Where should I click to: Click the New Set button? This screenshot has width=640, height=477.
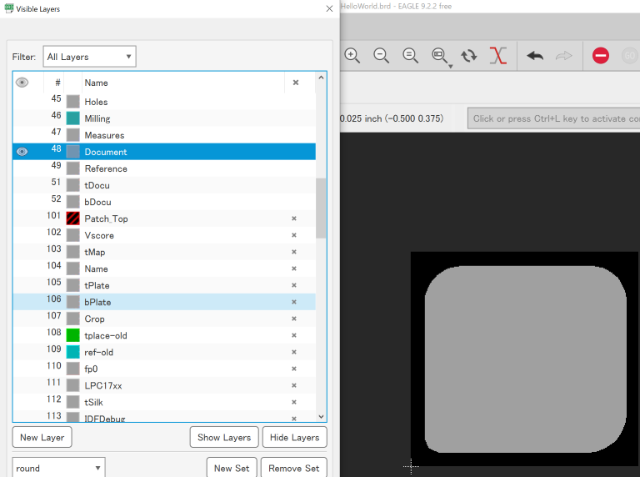232,468
